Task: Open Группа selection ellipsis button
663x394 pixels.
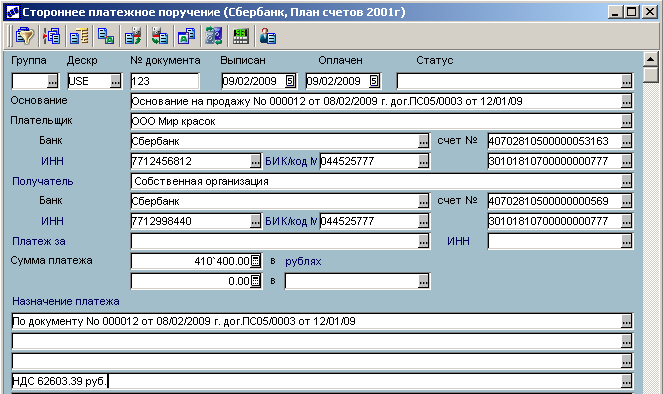Action: point(52,81)
